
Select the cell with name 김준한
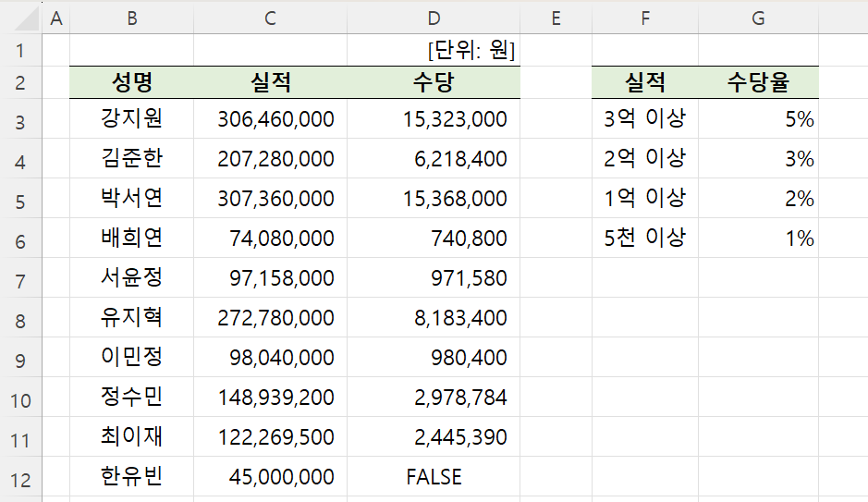pyautogui.click(x=132, y=158)
